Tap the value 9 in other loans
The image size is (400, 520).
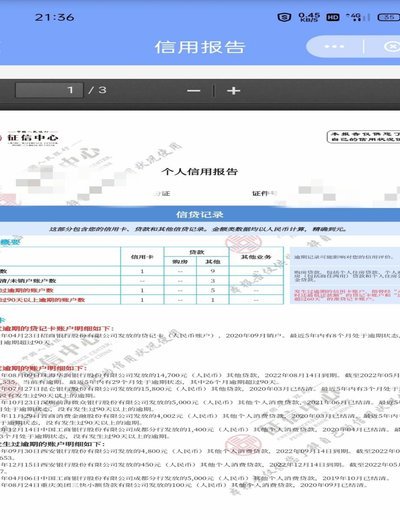(213, 271)
